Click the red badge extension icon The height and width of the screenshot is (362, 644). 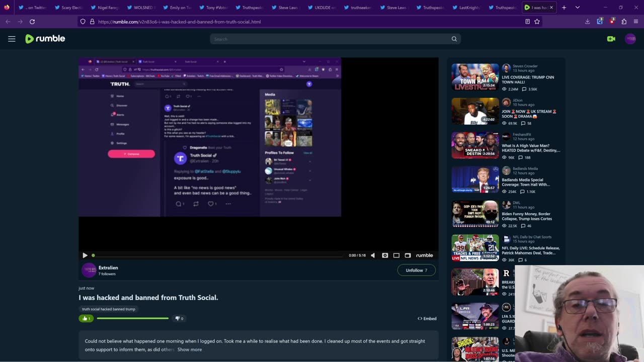[612, 22]
